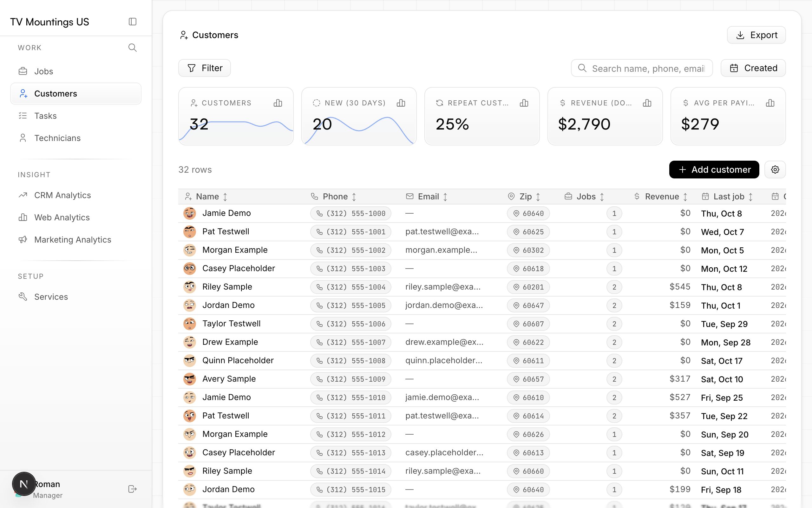Open table settings gear icon
Screen dimensions: 812x508
[x=775, y=170]
